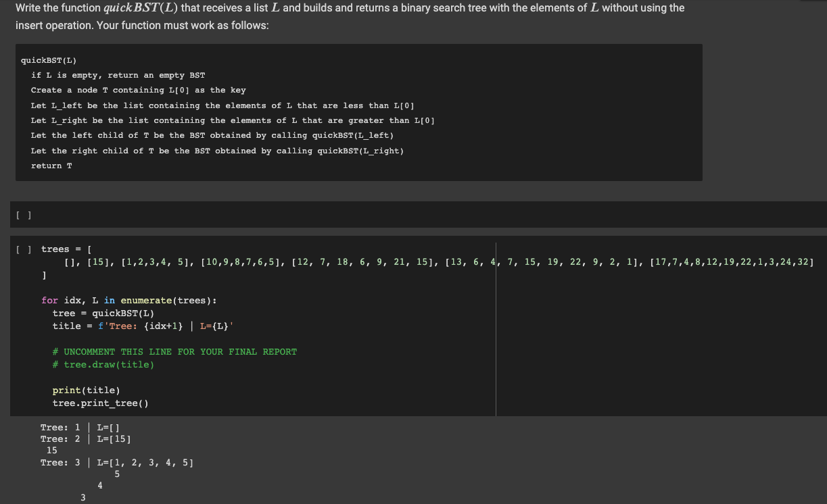Screen dimensions: 827x504
Task: Click the sublist '[12, 7, 18, 6, 9, 21, 15]'
Action: [365, 262]
